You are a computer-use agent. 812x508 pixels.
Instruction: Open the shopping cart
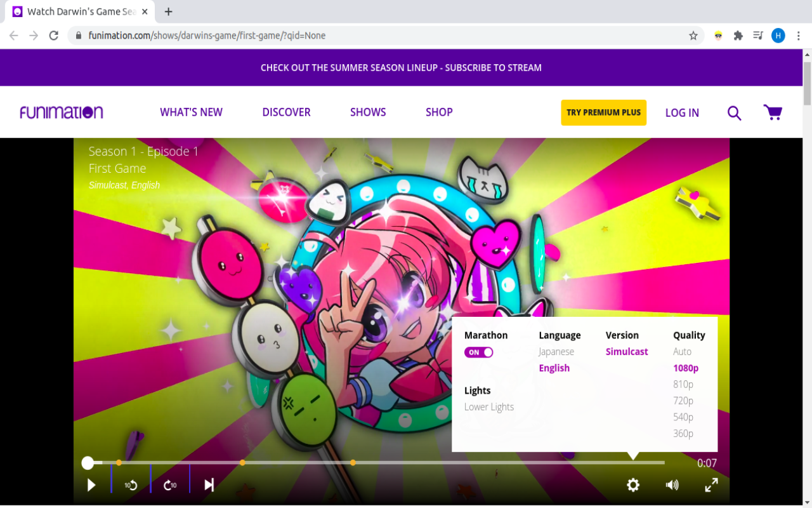point(773,112)
